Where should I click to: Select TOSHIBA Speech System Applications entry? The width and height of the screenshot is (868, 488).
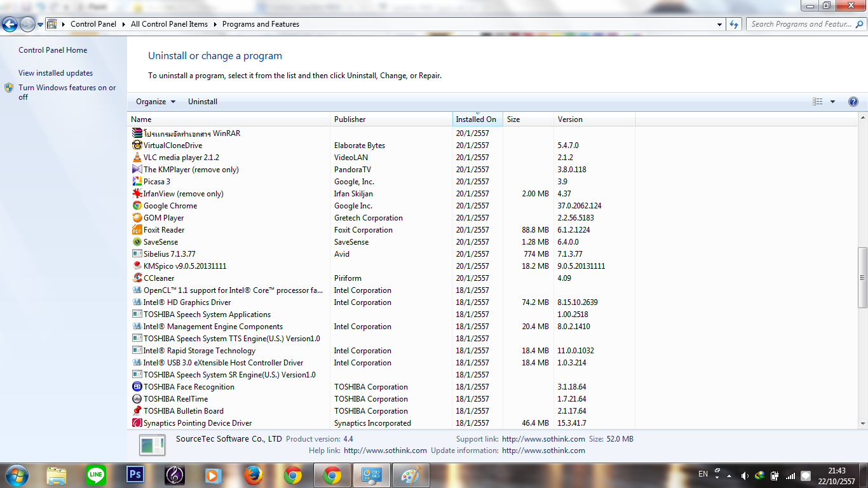(207, 315)
